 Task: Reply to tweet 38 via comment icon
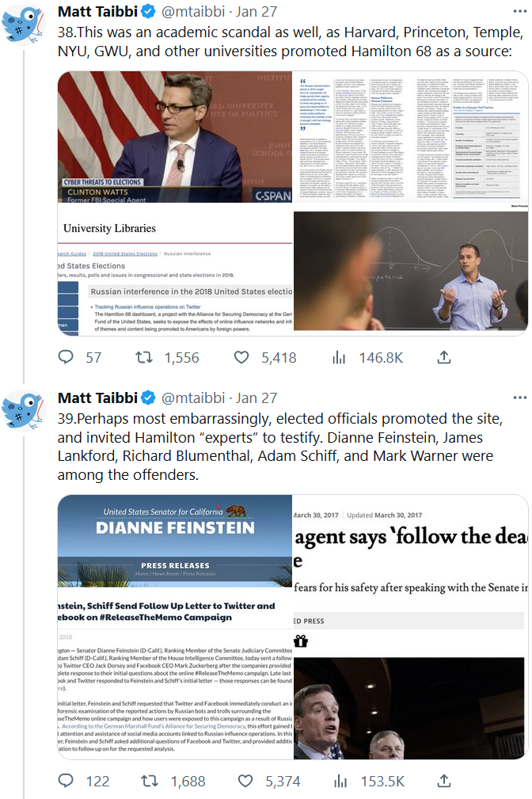[x=66, y=356]
